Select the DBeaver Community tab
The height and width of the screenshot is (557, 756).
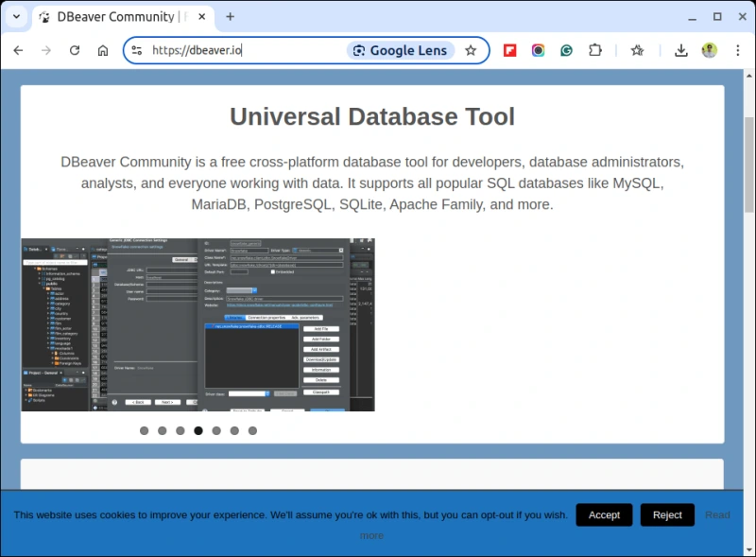(115, 16)
